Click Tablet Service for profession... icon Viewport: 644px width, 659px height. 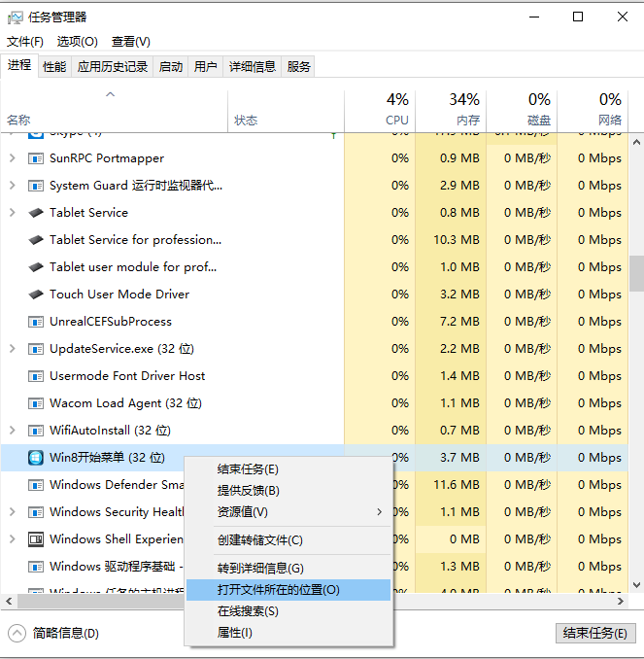pyautogui.click(x=36, y=240)
